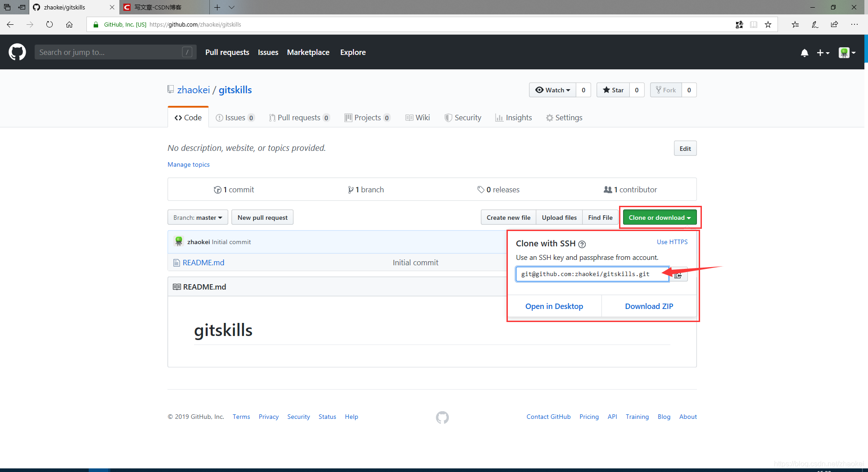Open the README.md file link
Image resolution: width=868 pixels, height=472 pixels.
[x=203, y=263]
